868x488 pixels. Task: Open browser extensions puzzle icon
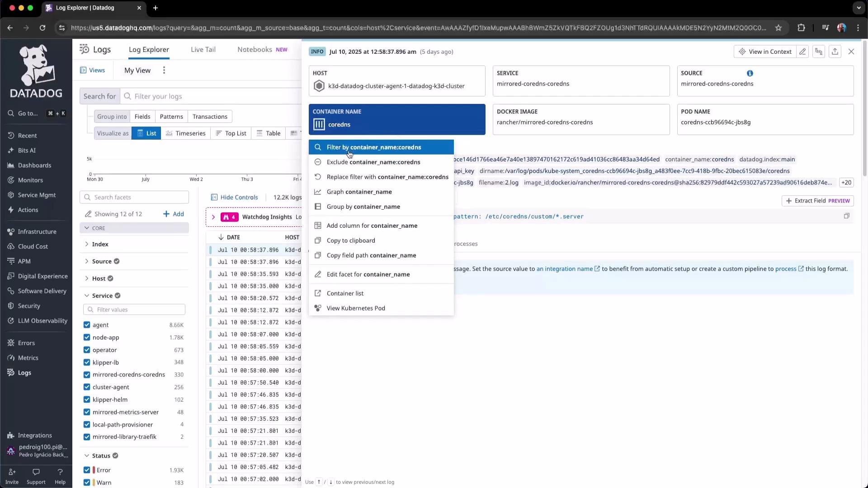tap(801, 28)
